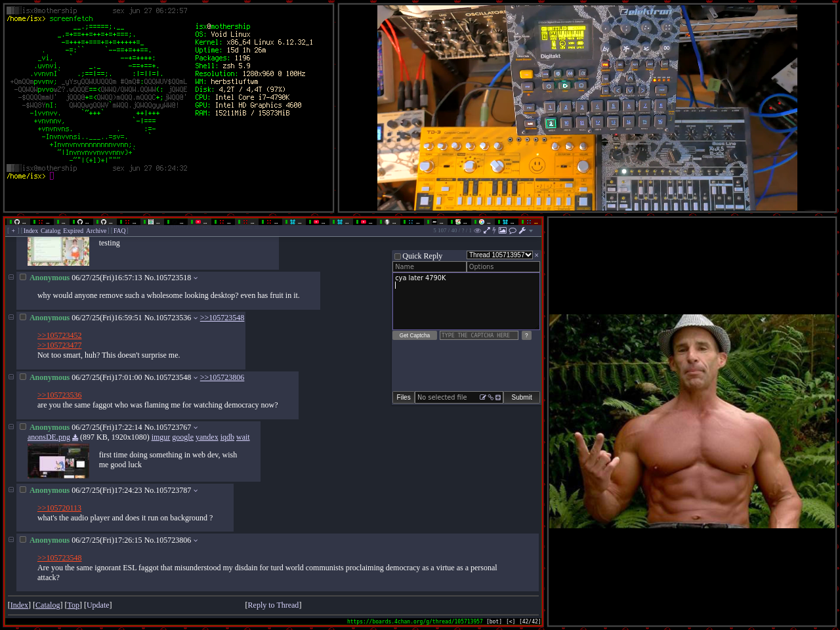Open the FAQ link in the header
Image resolution: width=840 pixels, height=630 pixels.
click(x=119, y=231)
